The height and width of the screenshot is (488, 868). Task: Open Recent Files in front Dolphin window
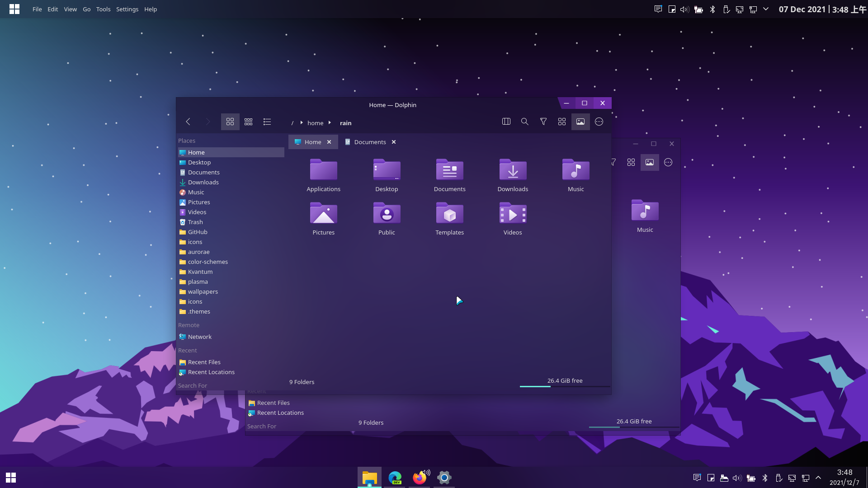point(231,362)
